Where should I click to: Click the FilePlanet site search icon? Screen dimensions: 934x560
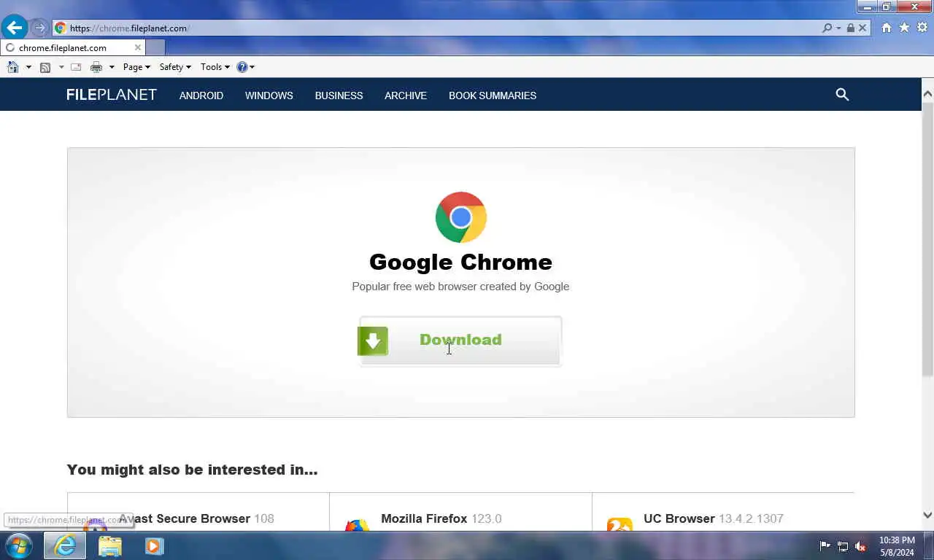click(842, 95)
